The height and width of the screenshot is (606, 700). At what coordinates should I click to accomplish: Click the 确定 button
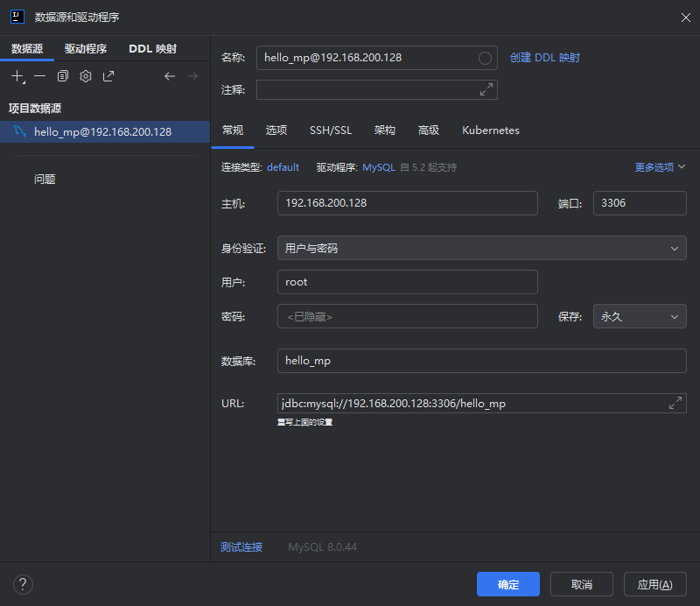click(x=508, y=584)
